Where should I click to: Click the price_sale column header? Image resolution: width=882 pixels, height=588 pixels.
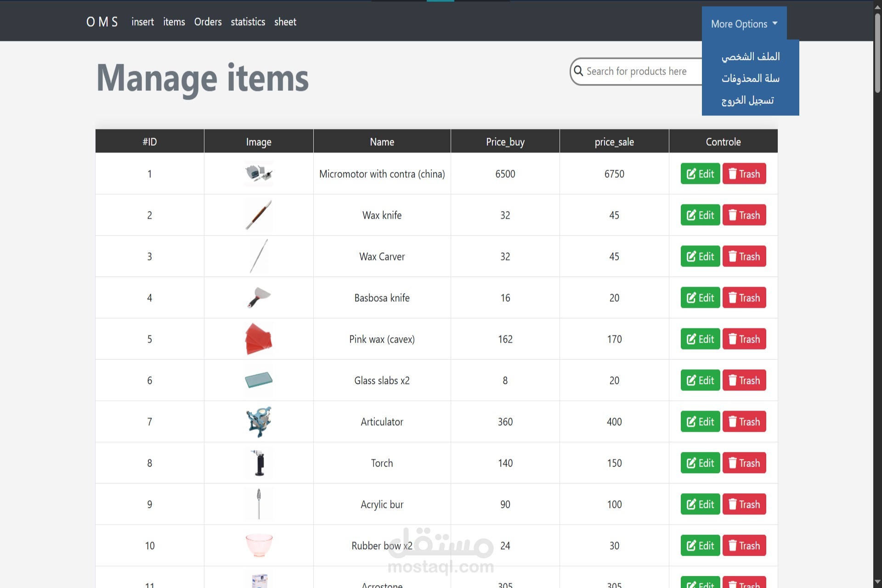[x=614, y=141]
